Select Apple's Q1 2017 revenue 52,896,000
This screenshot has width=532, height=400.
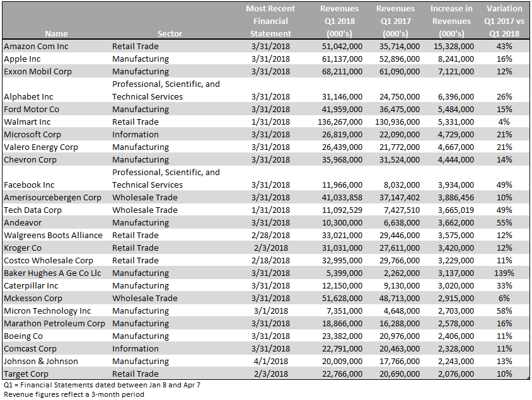[x=400, y=59]
